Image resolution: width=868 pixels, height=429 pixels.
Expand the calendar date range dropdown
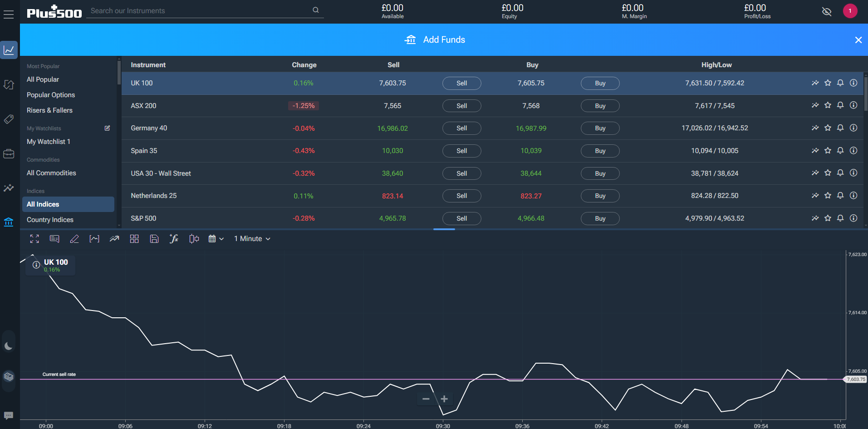(216, 239)
